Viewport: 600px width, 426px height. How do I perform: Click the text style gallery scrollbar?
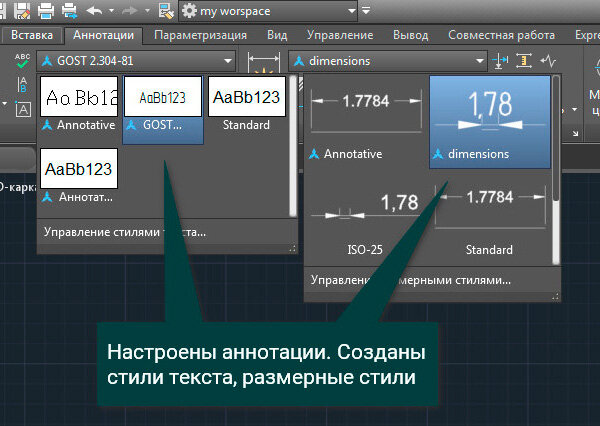tap(293, 146)
